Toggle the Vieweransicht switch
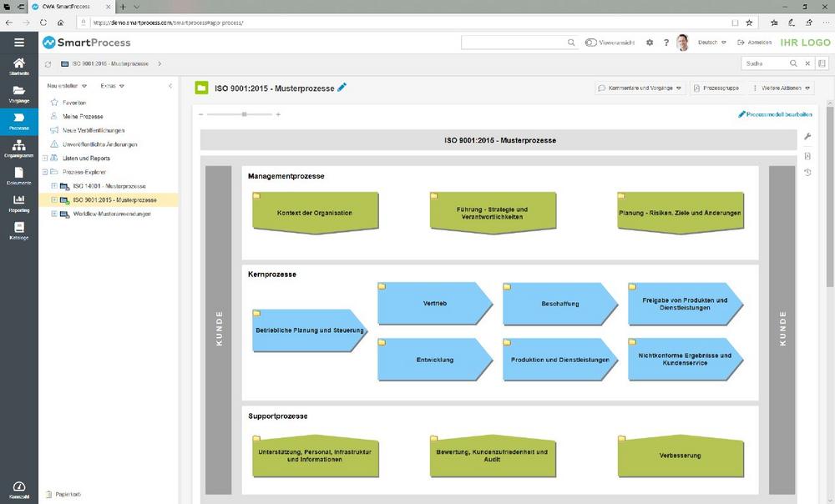835x504 pixels. pos(591,43)
